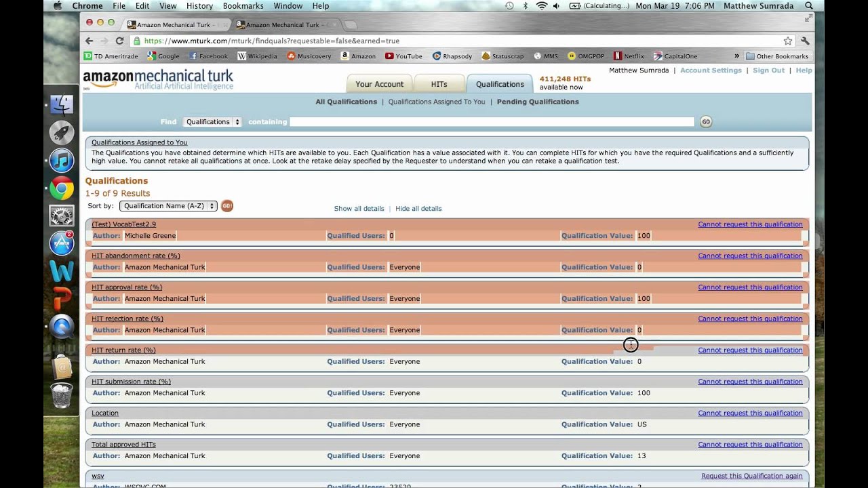Viewport: 868px width, 488px height.
Task: Open the Matthew Sumrada user menu
Action: pyautogui.click(x=758, y=5)
